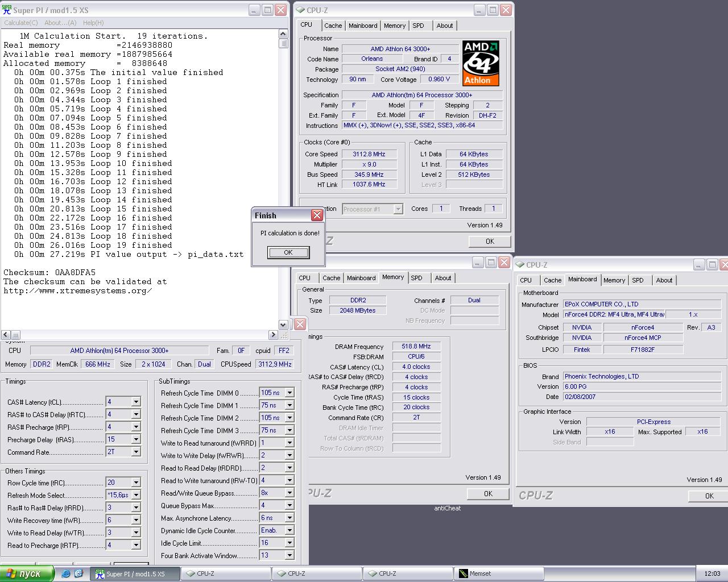Click Super PI scroll-up arrow

click(283, 34)
